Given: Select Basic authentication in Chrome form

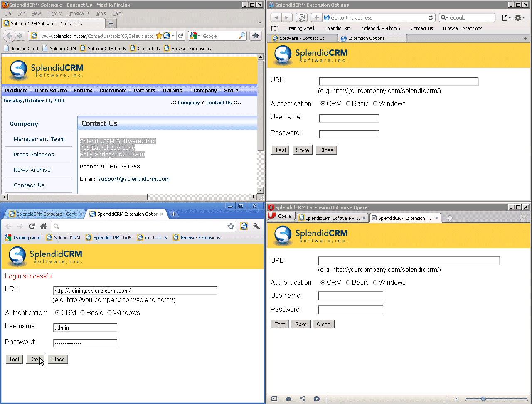Looking at the screenshot, I should tap(83, 313).
